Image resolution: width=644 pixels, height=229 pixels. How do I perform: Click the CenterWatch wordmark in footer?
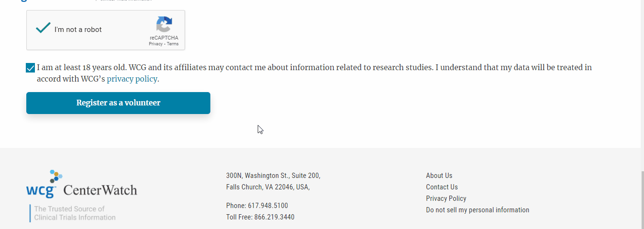click(100, 190)
